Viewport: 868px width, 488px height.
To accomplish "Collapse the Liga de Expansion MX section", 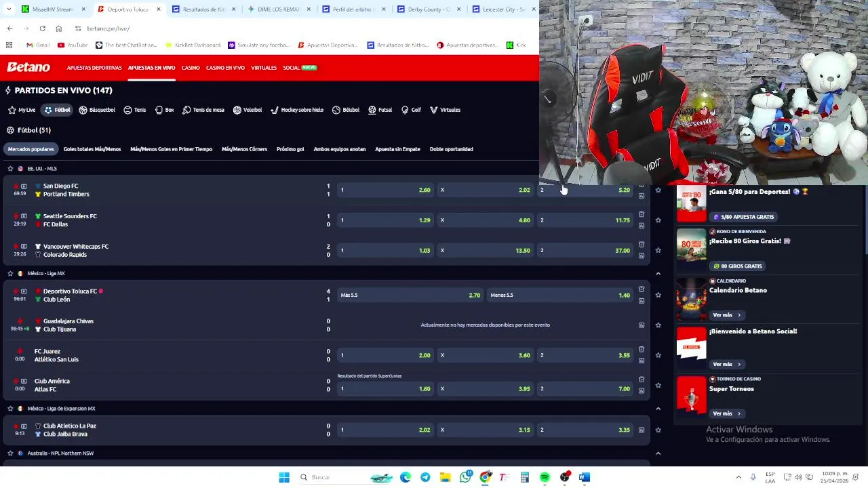I will pyautogui.click(x=658, y=409).
